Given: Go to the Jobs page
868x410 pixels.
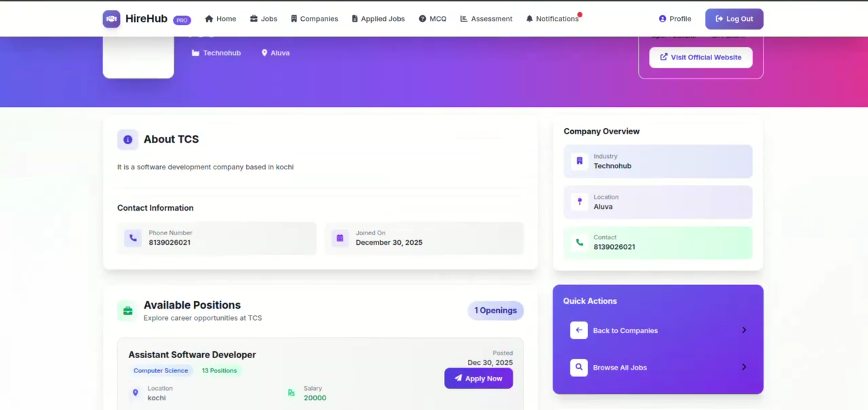Looking at the screenshot, I should click(x=263, y=19).
